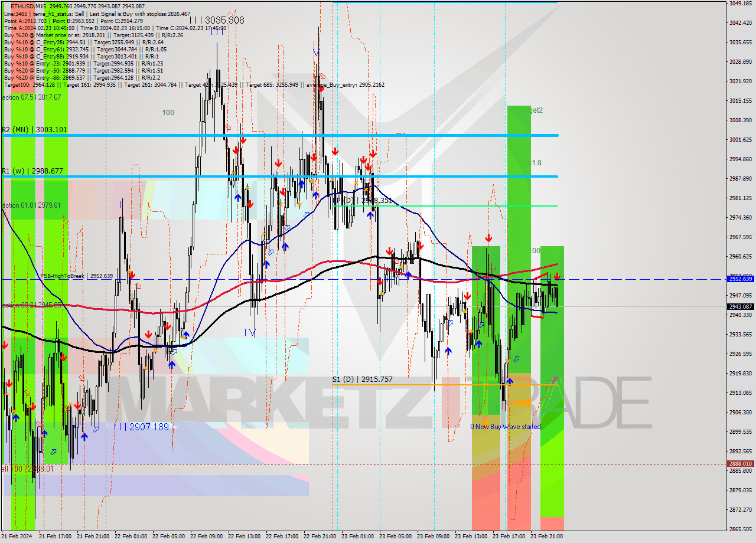Click the '22 Feb 09:00' time label
Viewport: 756px width, 543px height.
click(x=206, y=537)
